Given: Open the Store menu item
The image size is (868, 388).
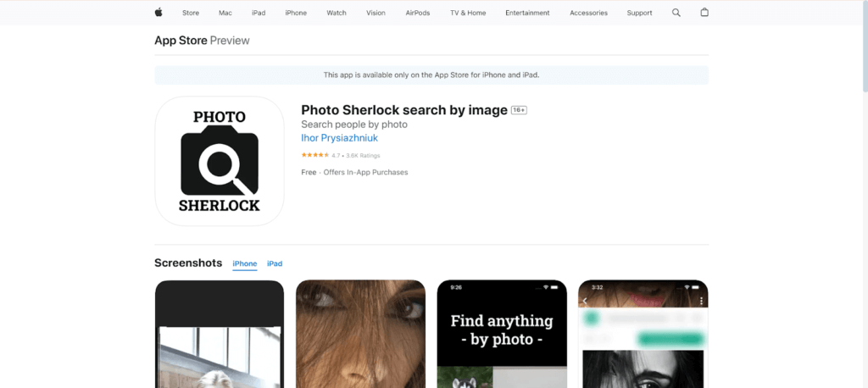Looking at the screenshot, I should [x=191, y=13].
